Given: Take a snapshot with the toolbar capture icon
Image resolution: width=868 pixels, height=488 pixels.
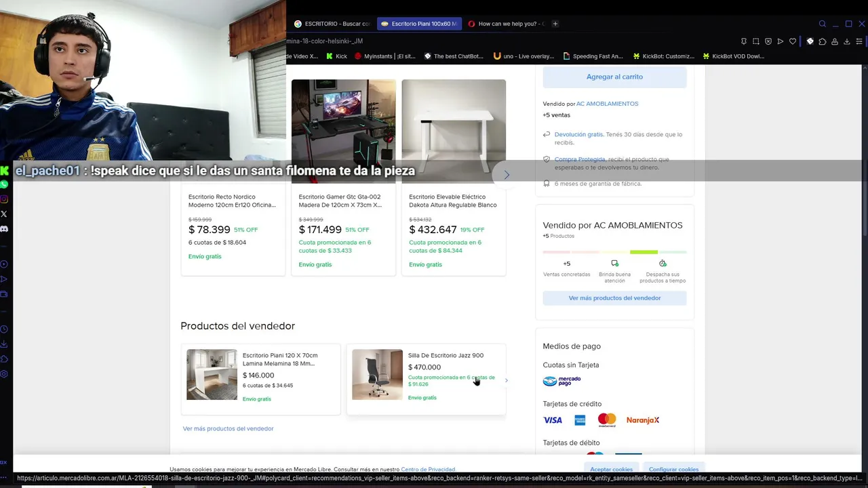Looking at the screenshot, I should click(x=756, y=41).
